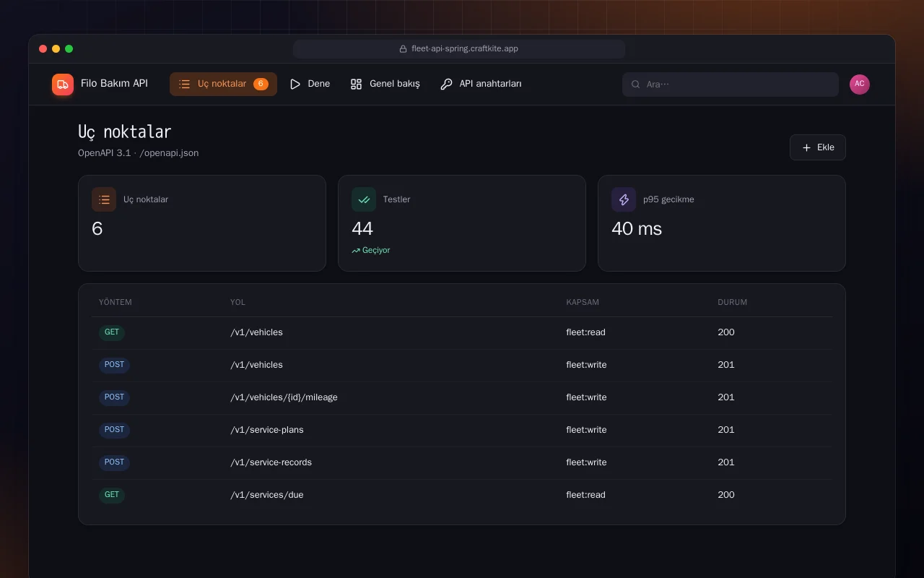This screenshot has width=924, height=578.
Task: Click the /v1/services/due path
Action: click(266, 495)
